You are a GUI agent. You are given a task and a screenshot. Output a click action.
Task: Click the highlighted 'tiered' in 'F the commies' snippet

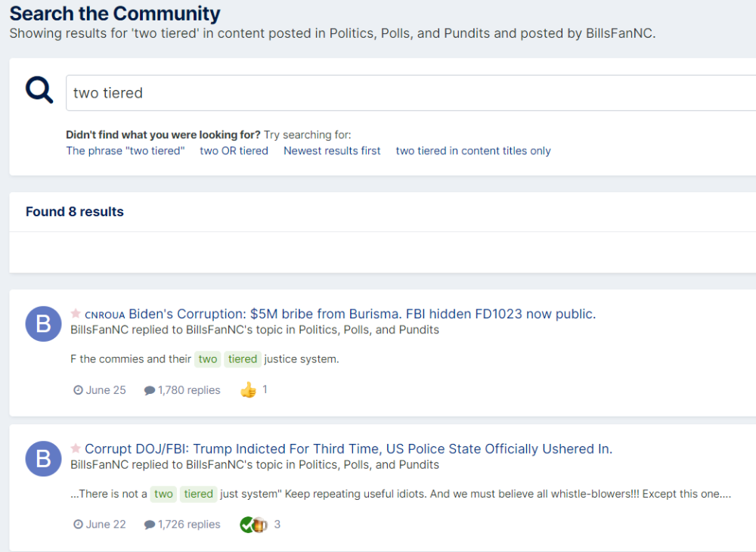click(243, 359)
